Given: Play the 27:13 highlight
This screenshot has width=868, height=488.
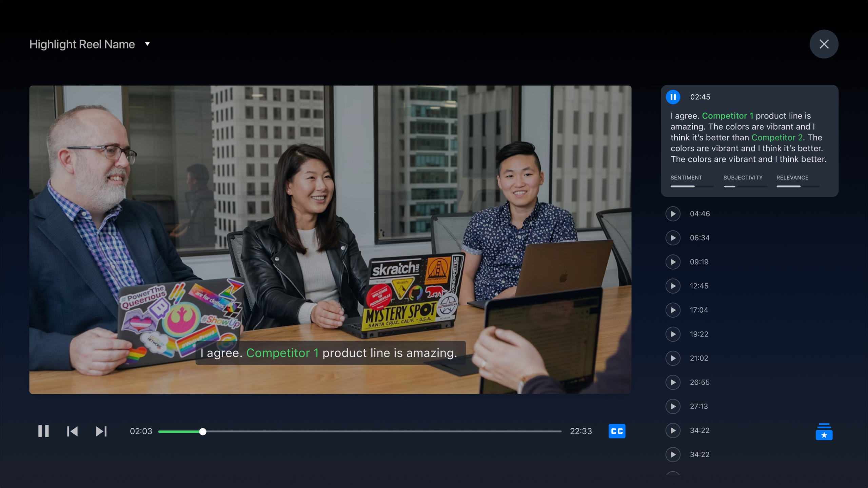Looking at the screenshot, I should 673,406.
